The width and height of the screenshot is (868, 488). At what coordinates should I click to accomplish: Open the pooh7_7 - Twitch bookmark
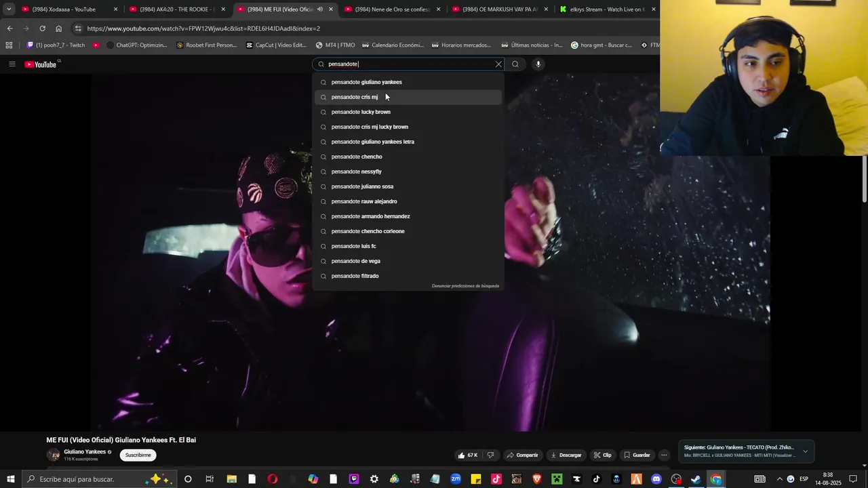pos(56,45)
